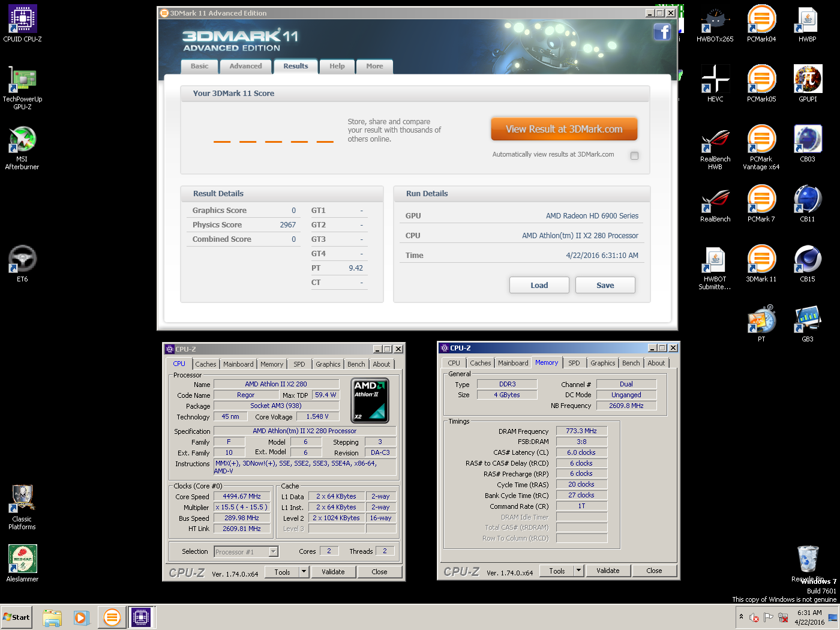Open the Aleslammer desktop icon
Image resolution: width=840 pixels, height=630 pixels.
[23, 564]
